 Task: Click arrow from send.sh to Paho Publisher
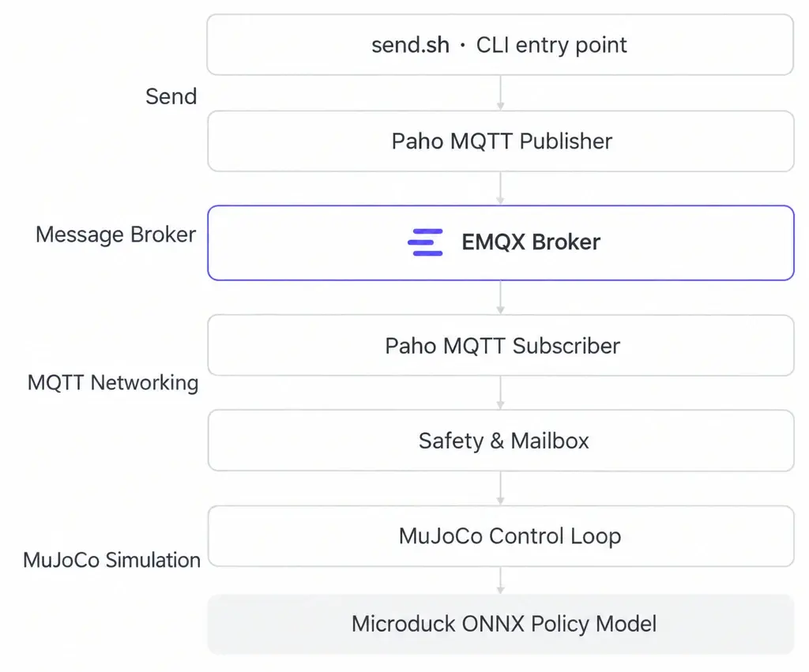(500, 93)
